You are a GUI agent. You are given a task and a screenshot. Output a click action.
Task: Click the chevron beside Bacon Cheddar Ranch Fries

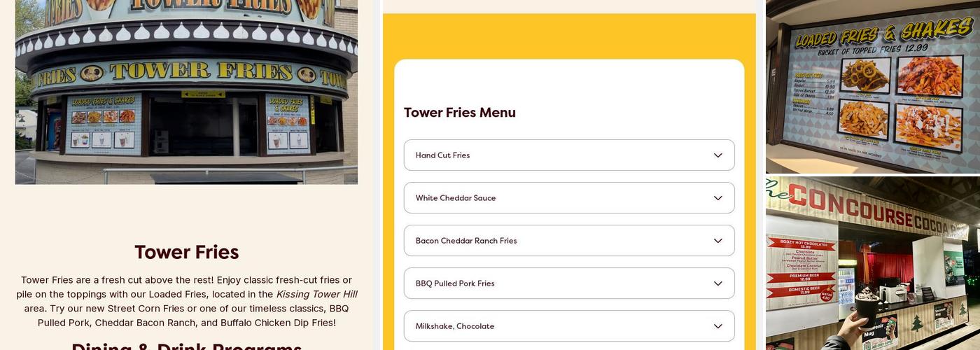coord(717,241)
